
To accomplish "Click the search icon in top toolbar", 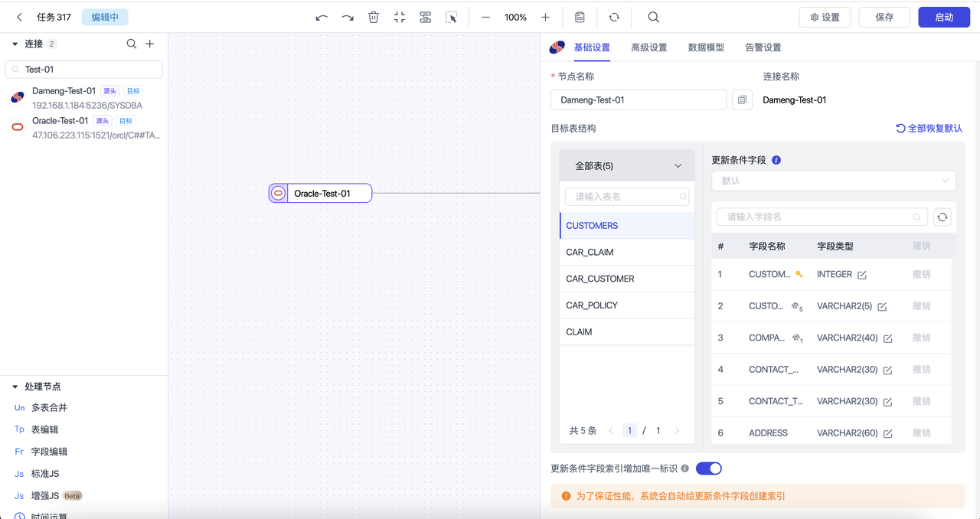I will [653, 17].
